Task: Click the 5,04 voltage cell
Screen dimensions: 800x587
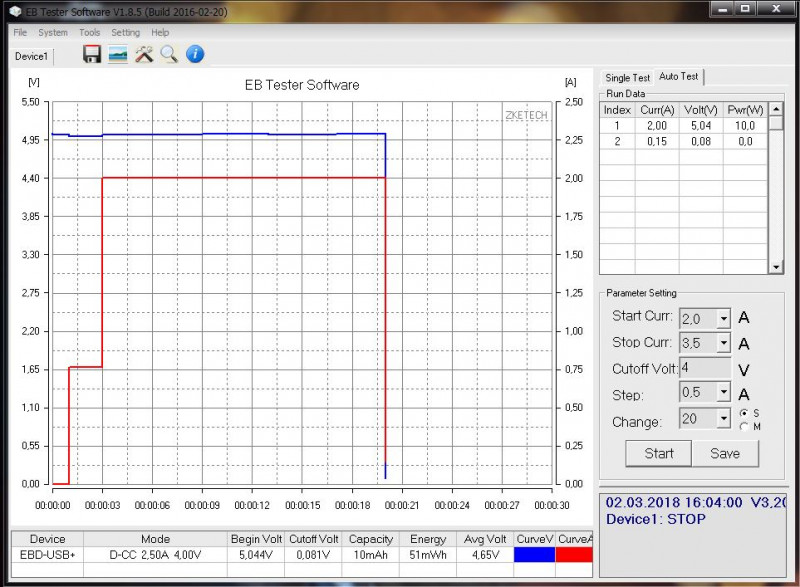Action: 701,125
